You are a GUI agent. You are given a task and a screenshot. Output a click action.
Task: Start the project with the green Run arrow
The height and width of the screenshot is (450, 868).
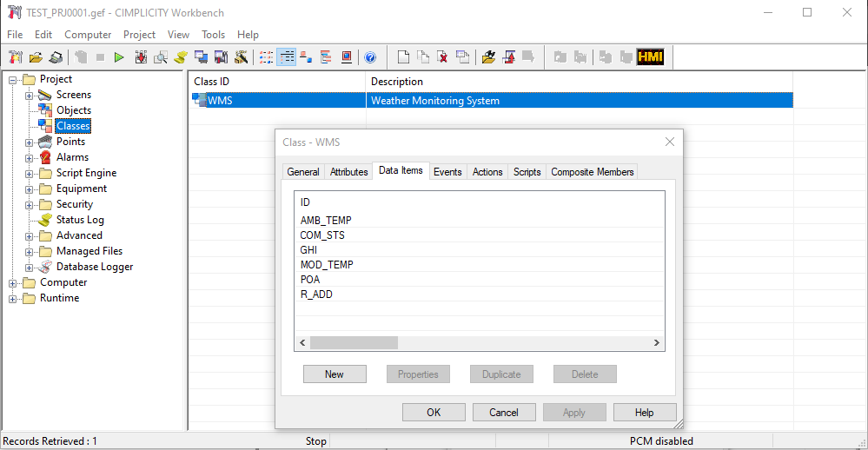coord(119,57)
